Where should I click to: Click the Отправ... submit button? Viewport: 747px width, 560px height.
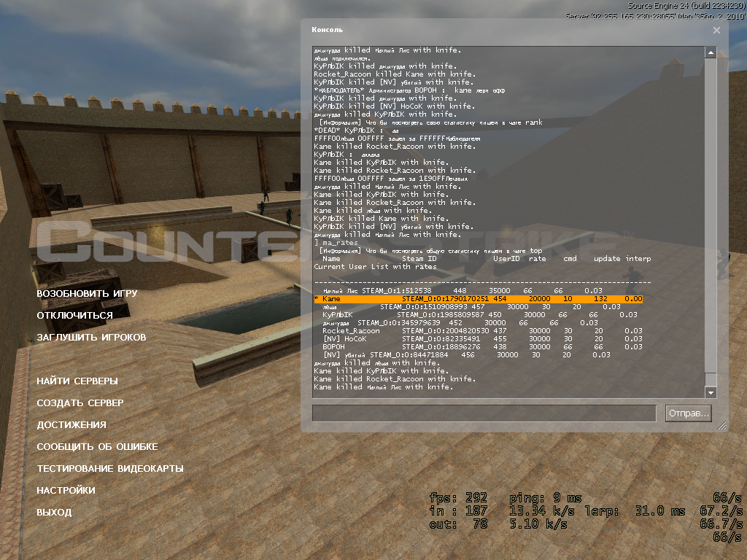click(689, 413)
